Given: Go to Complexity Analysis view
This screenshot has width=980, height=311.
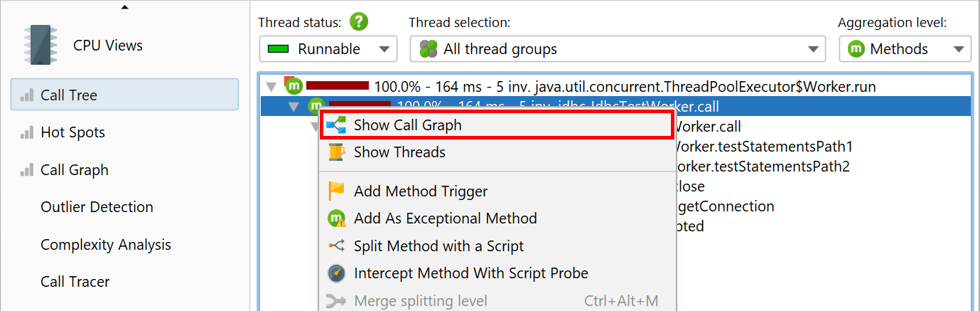Looking at the screenshot, I should [x=105, y=245].
